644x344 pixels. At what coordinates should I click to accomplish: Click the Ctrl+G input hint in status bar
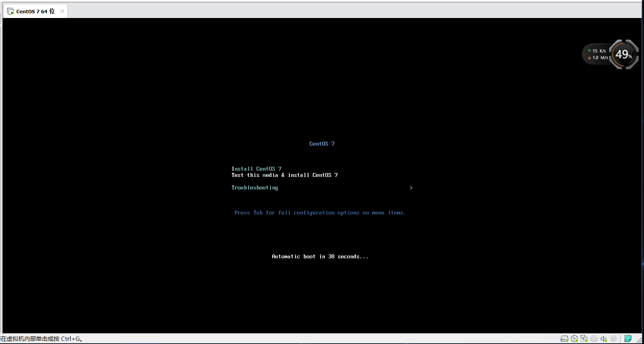pyautogui.click(x=41, y=339)
